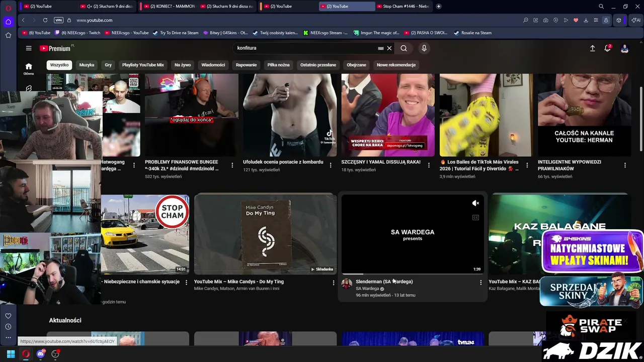Image resolution: width=644 pixels, height=362 pixels.
Task: Click the YouTube Premium logo
Action: coord(55,48)
